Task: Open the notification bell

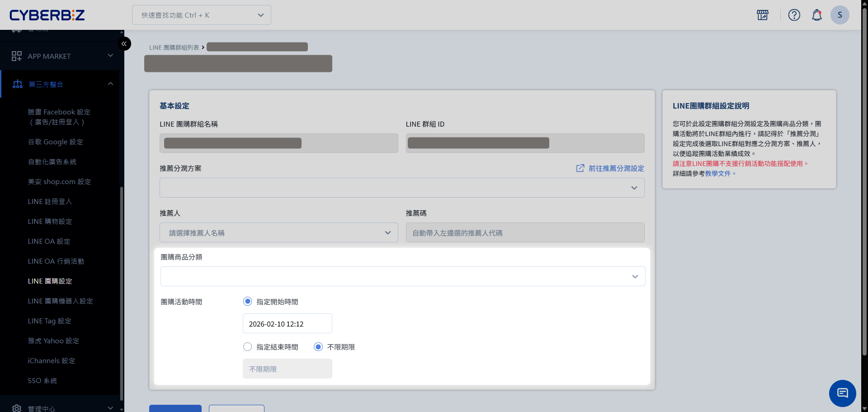Action: click(x=816, y=15)
